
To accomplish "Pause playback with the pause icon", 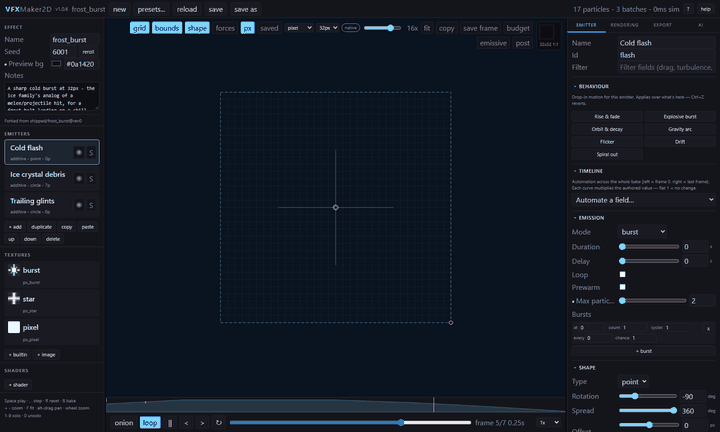I will [x=170, y=423].
